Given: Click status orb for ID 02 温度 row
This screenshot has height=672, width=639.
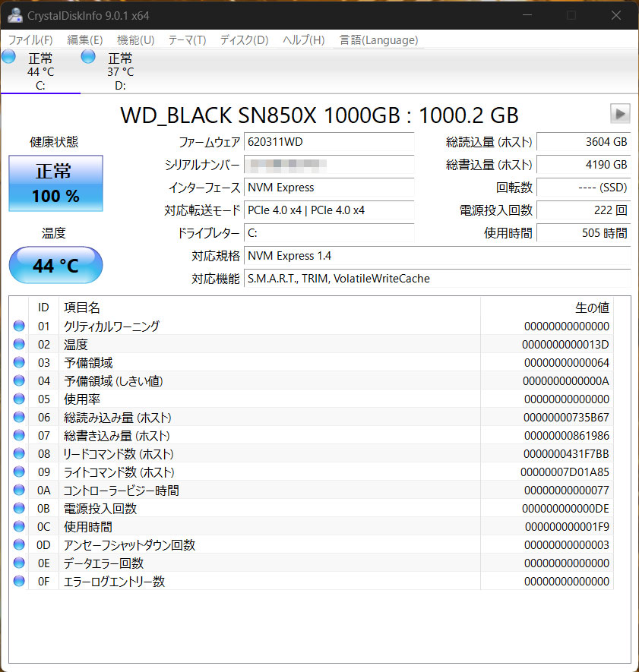Looking at the screenshot, I should point(19,344).
